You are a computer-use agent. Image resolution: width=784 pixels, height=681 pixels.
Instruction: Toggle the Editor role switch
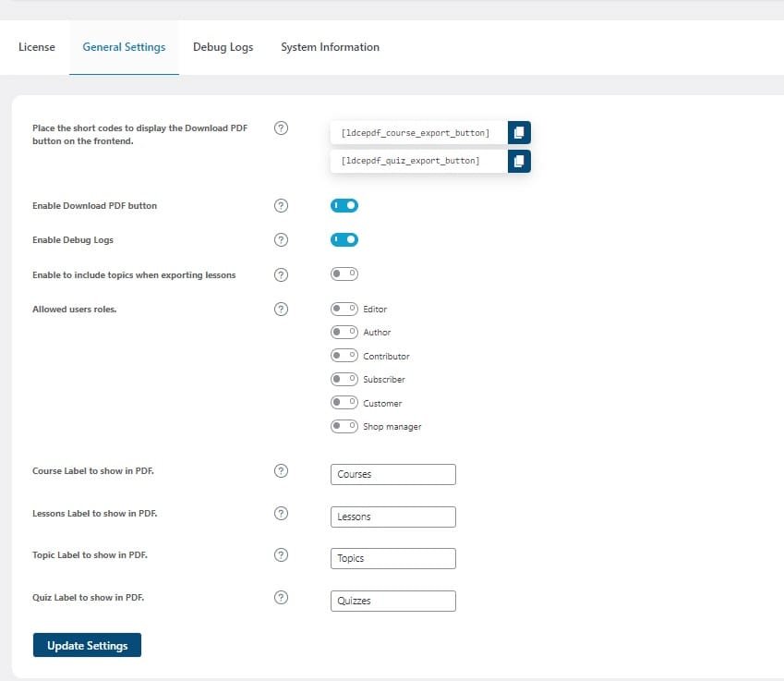(344, 309)
